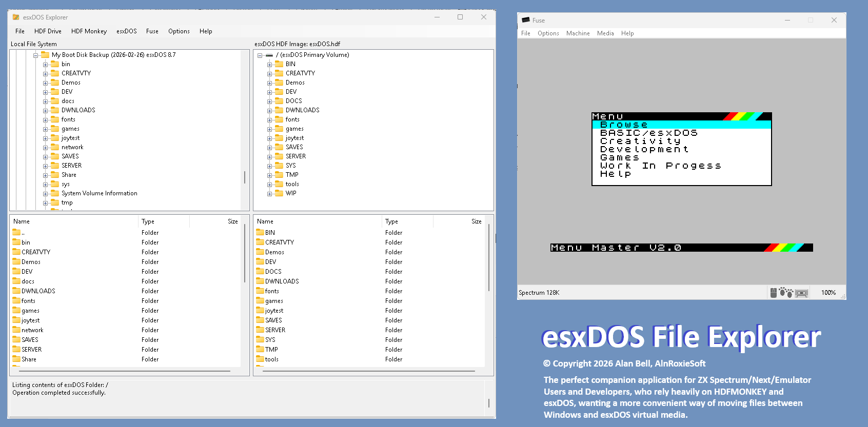Open the Machine menu in Fuse window
Viewport: 868px width, 427px height.
click(578, 33)
